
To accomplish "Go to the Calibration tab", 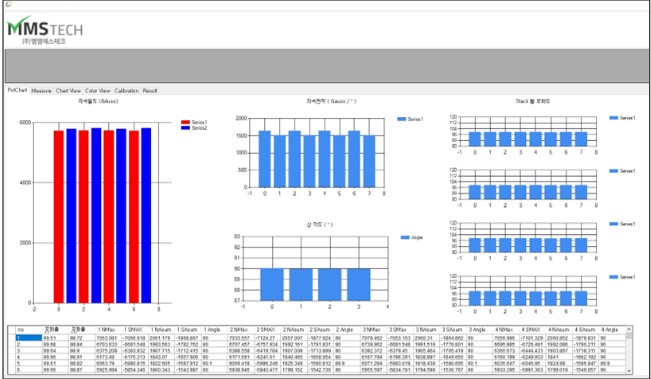I will click(x=126, y=90).
